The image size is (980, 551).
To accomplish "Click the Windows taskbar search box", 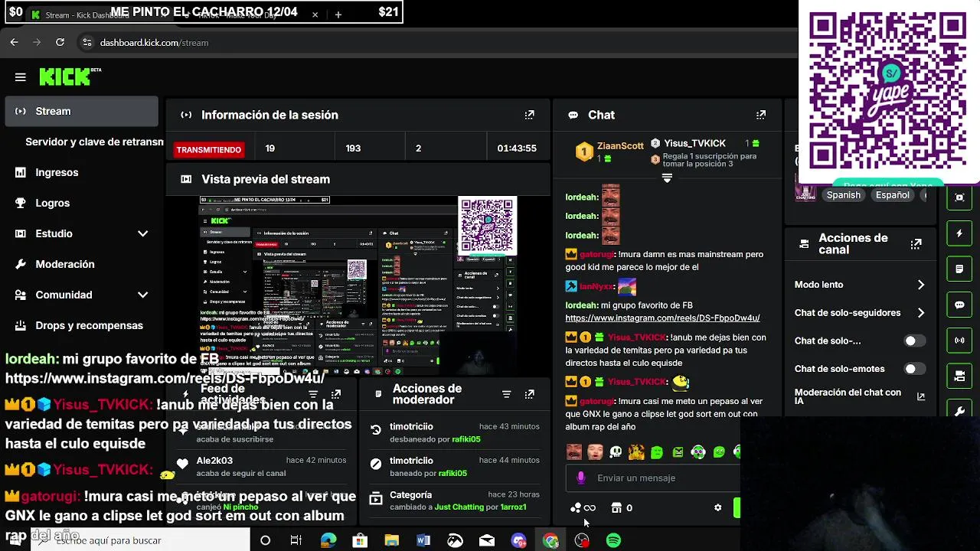I will (x=142, y=540).
